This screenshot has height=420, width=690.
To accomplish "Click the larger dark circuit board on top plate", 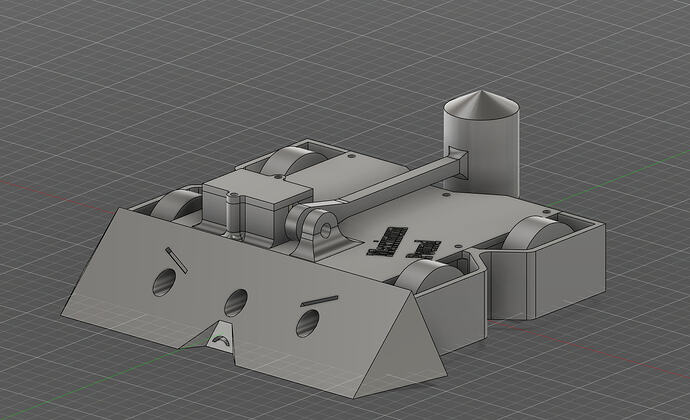I will tap(388, 240).
